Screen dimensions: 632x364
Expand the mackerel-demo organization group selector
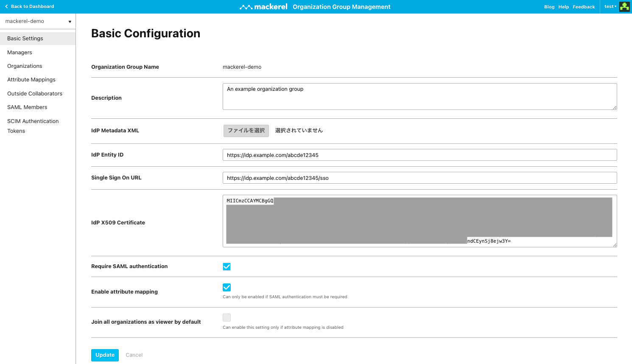point(38,21)
